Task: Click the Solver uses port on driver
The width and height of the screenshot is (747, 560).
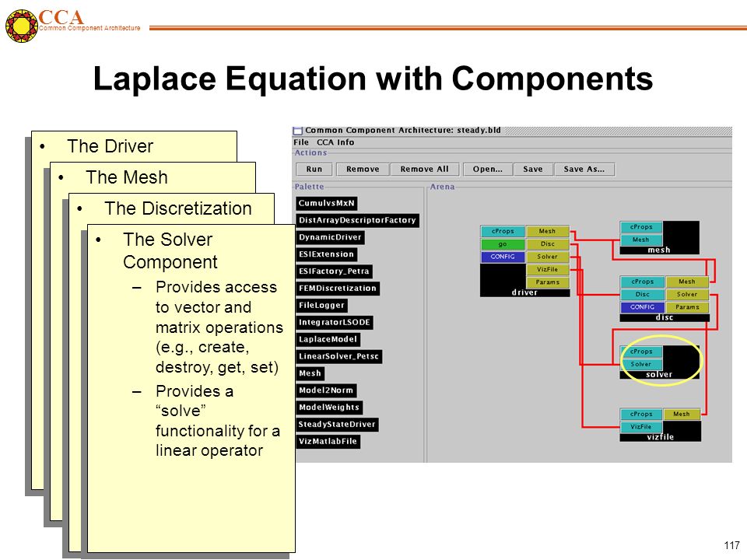Action: 547,257
